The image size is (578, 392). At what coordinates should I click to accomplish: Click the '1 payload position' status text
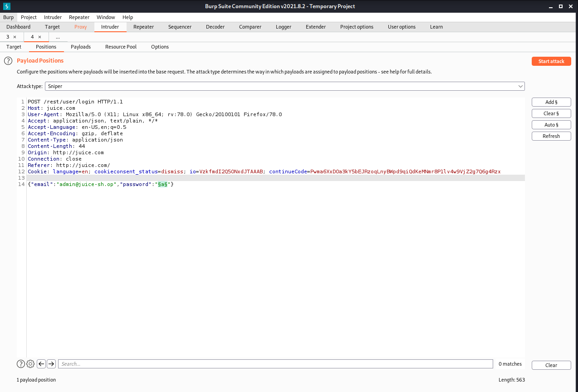(x=36, y=380)
